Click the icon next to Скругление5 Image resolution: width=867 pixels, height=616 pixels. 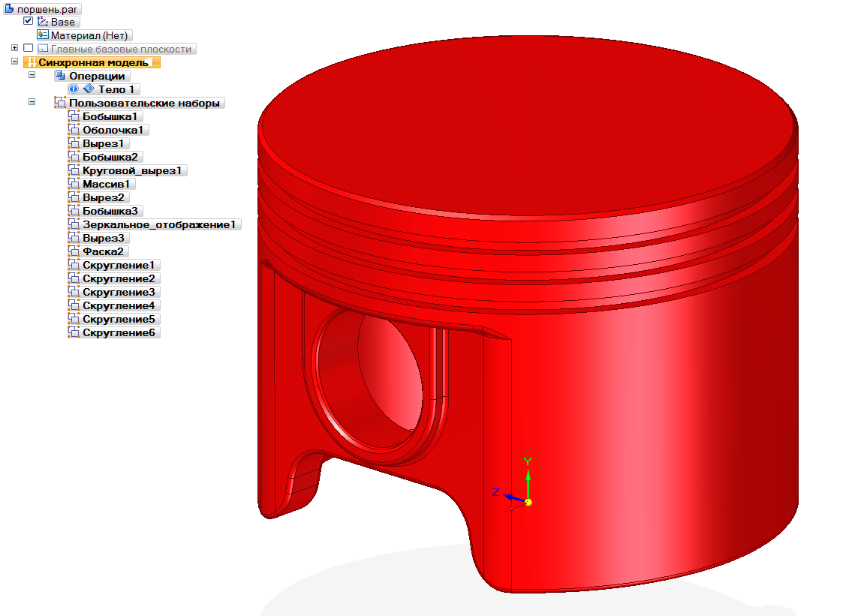[74, 319]
